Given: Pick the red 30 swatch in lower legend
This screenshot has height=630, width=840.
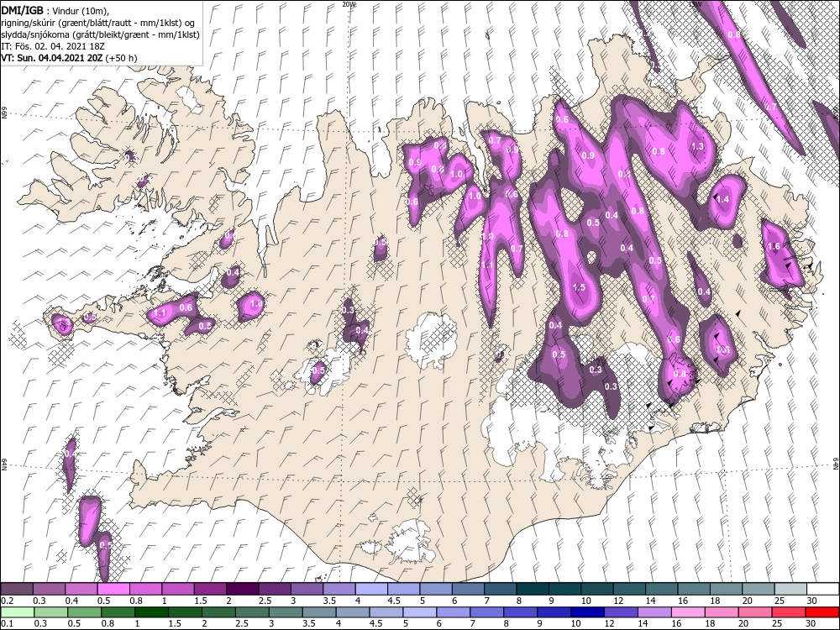Looking at the screenshot, I should click(822, 612).
